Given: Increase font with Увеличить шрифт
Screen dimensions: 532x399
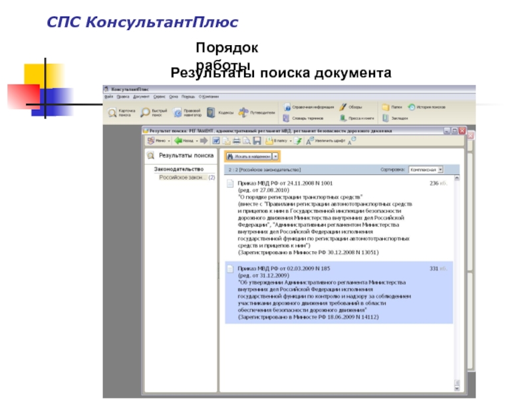Looking at the screenshot, I should [325, 141].
